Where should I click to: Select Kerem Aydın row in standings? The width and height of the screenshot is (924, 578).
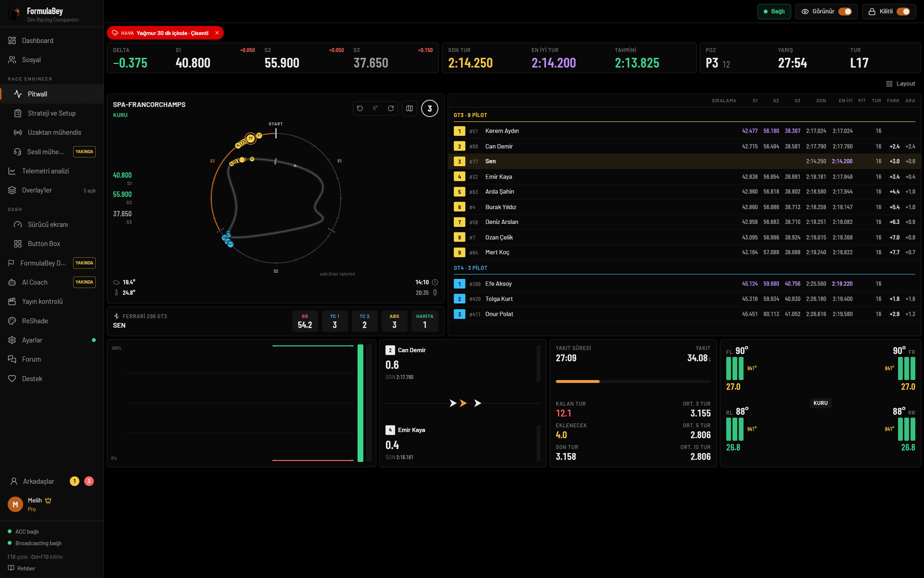tap(684, 131)
